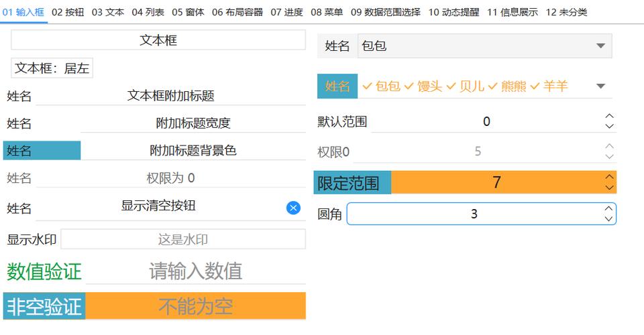The height and width of the screenshot is (335, 644).
Task: Click the 权限0 label
Action: [333, 152]
